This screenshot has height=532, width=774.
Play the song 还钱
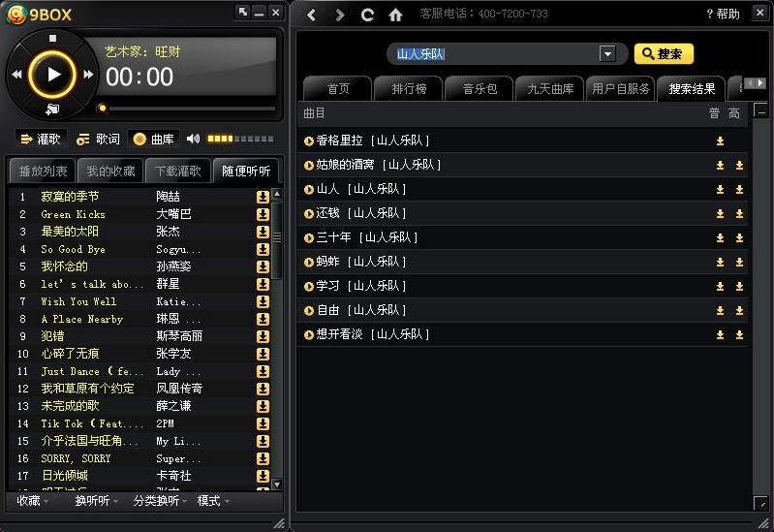point(309,213)
